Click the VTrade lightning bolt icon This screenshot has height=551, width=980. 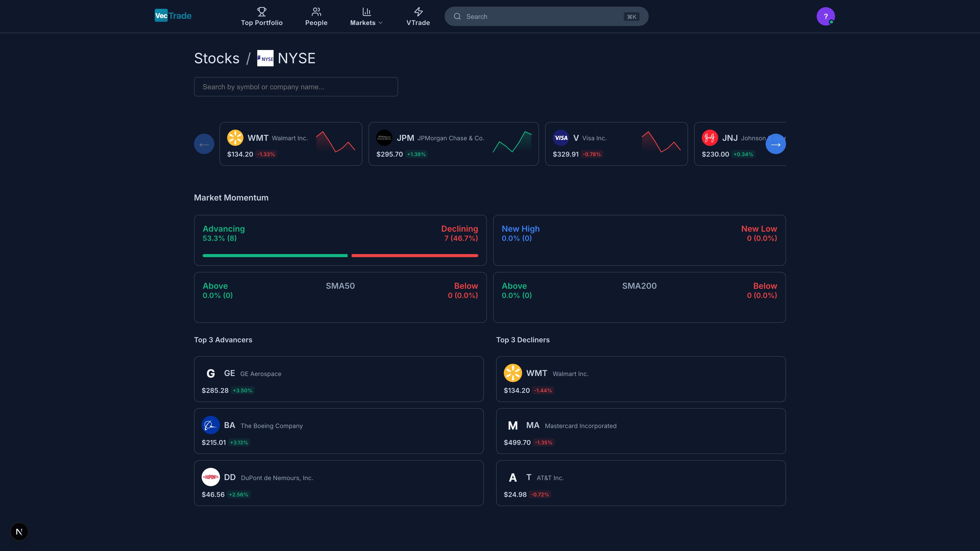tap(418, 12)
